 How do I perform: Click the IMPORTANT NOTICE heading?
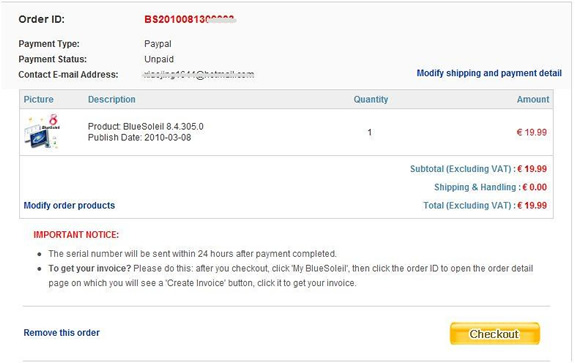(76, 235)
